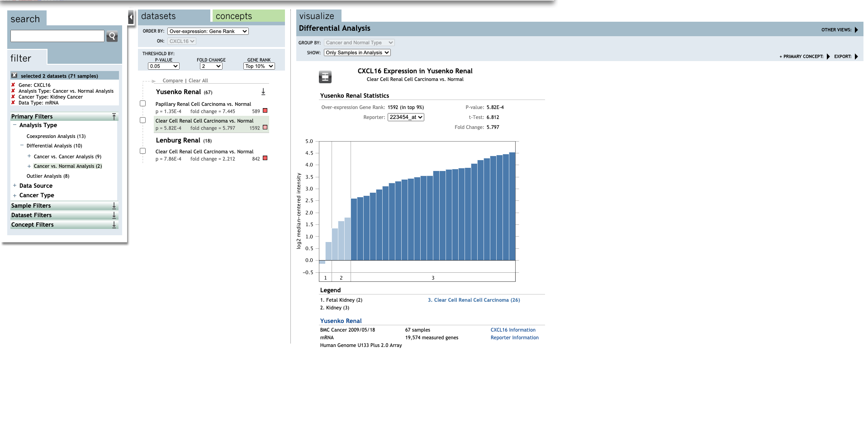Expand Cancer vs. Cancer Analysis node
Viewport: 868px width, 437px height.
29,156
